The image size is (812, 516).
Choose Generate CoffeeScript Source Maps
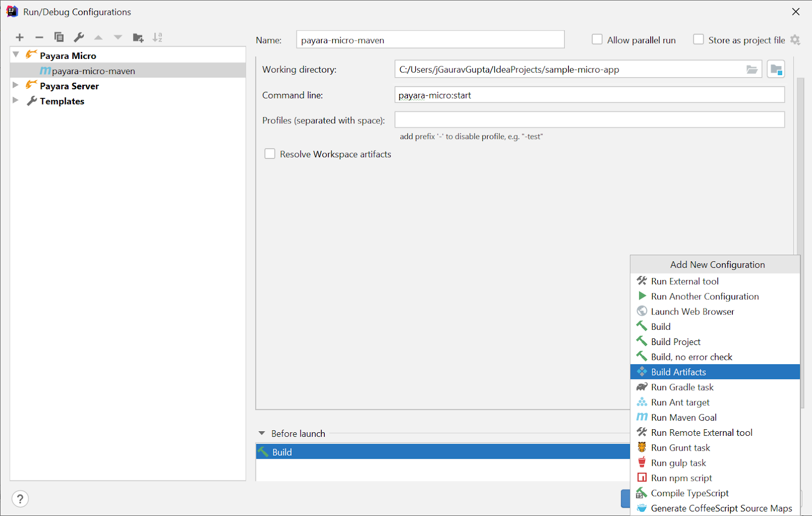coord(715,508)
